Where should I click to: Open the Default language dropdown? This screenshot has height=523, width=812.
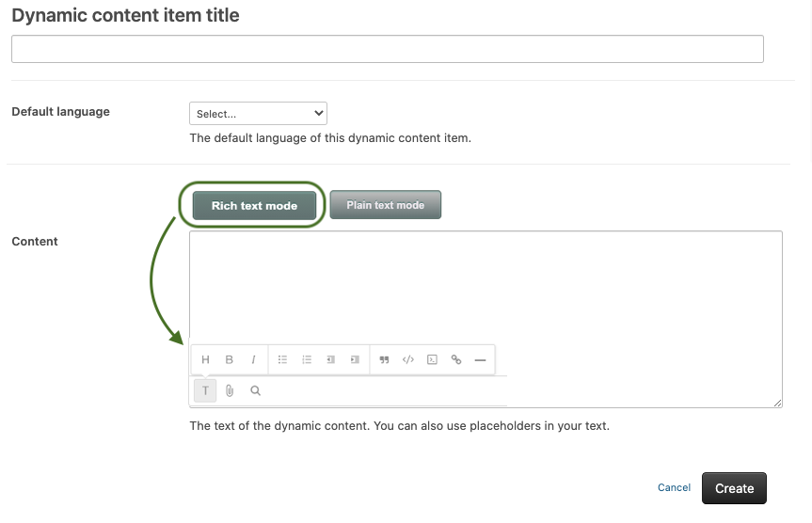click(x=258, y=114)
